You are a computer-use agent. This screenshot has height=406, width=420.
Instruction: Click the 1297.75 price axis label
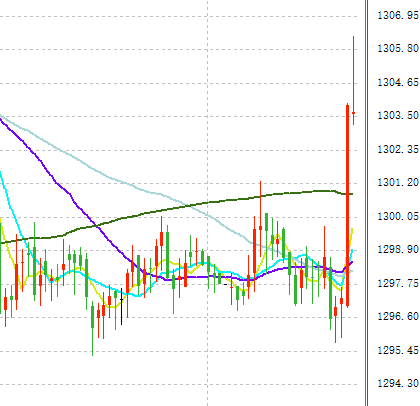[x=398, y=284]
